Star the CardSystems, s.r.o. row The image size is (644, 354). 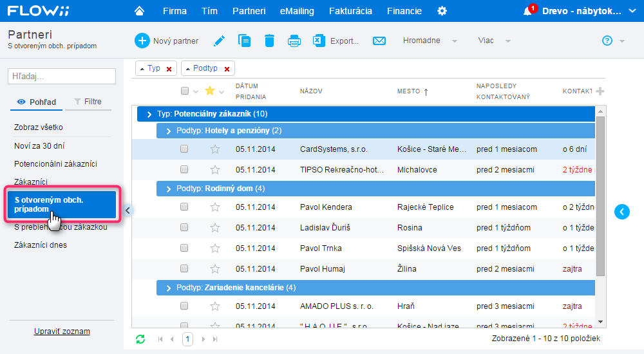(x=215, y=149)
